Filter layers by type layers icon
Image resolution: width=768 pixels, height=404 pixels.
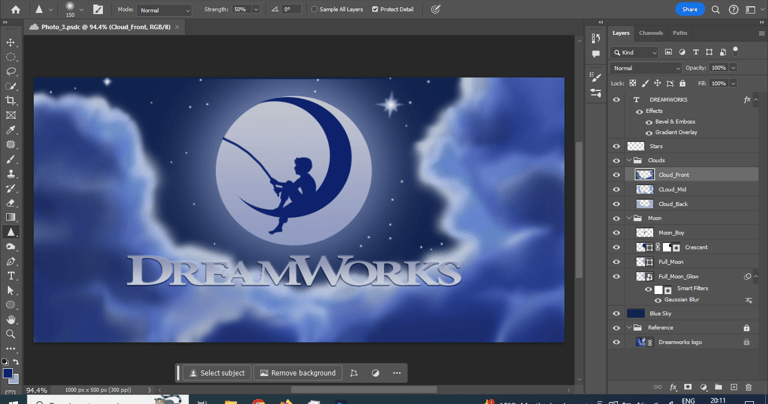coord(696,52)
